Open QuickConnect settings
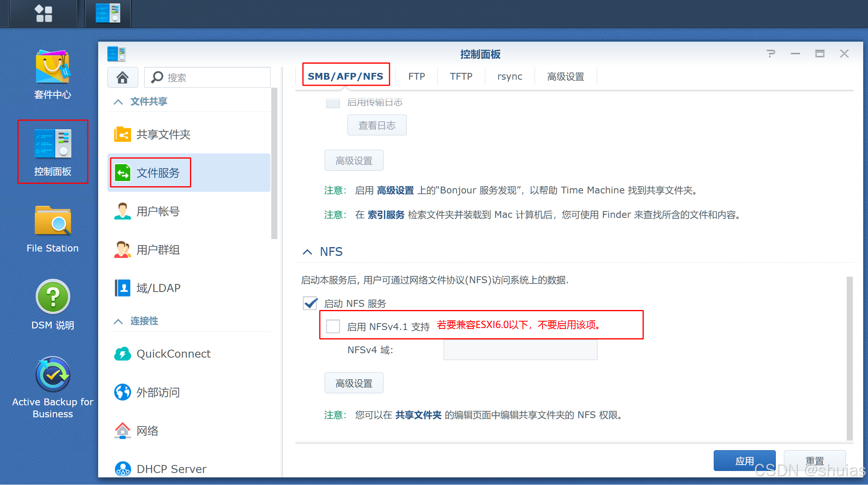 pyautogui.click(x=173, y=354)
